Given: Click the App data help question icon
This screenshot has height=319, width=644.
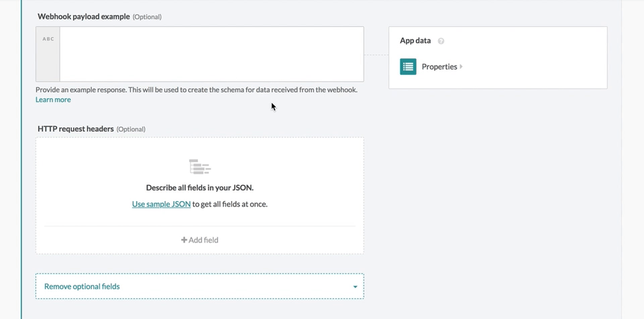Looking at the screenshot, I should pyautogui.click(x=441, y=41).
